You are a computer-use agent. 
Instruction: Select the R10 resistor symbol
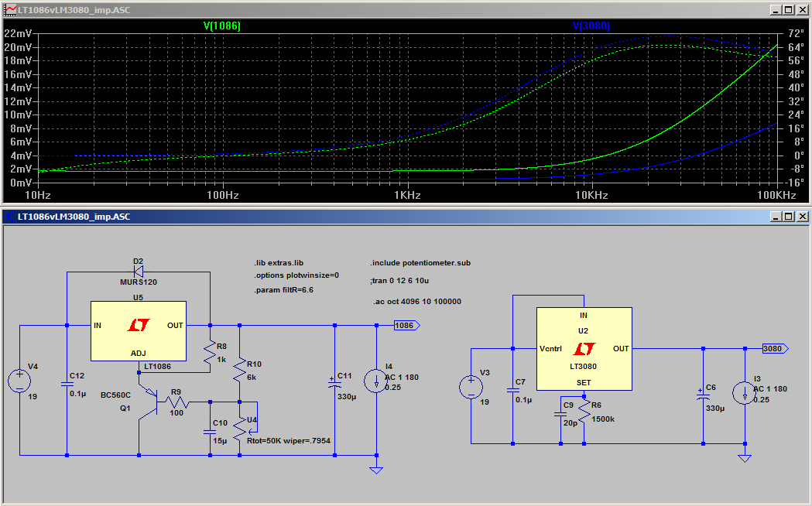(239, 371)
